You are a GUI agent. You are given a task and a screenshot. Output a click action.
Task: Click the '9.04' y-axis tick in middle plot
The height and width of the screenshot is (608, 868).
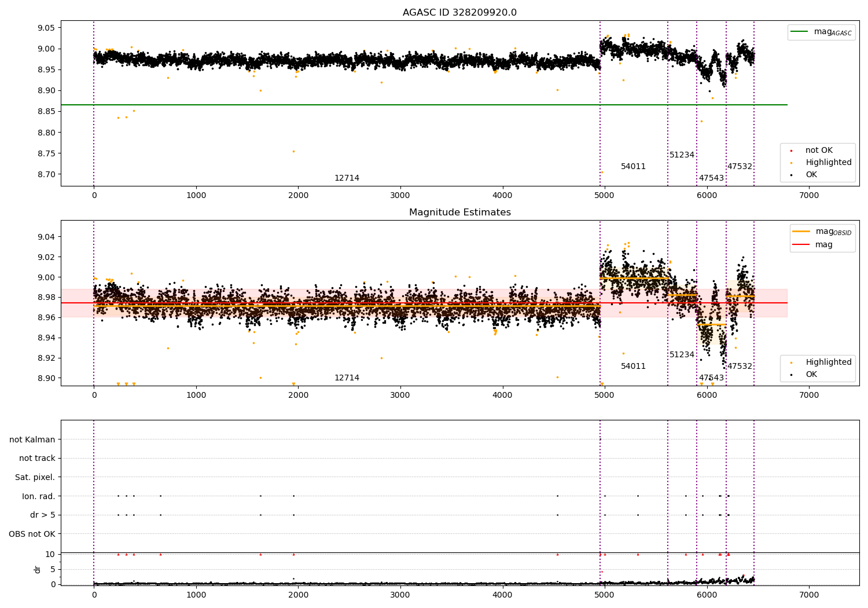pos(46,237)
